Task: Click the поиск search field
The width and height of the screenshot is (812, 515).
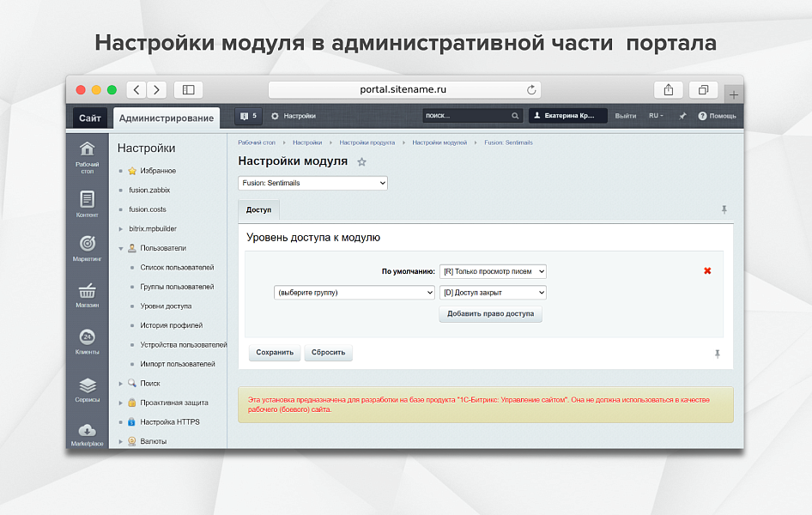Action: point(467,116)
